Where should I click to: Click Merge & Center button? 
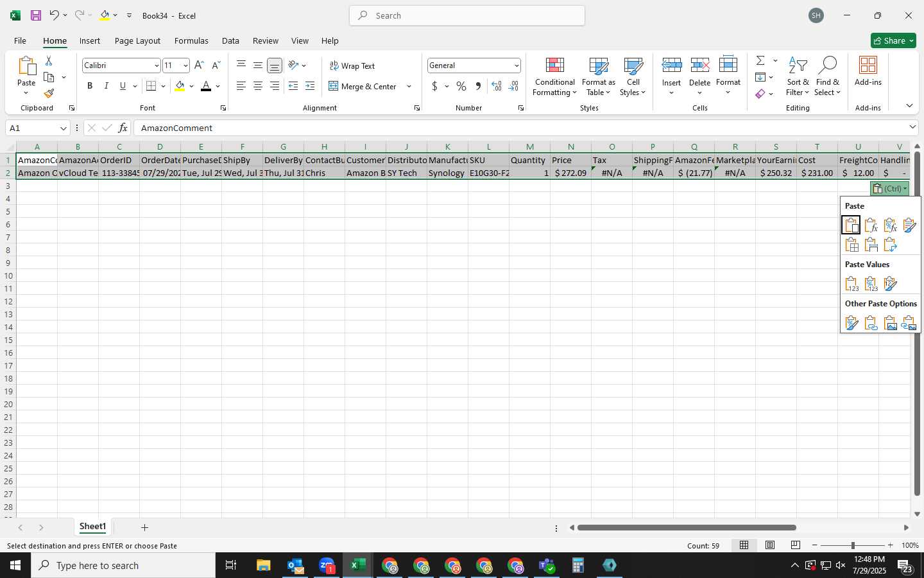363,86
